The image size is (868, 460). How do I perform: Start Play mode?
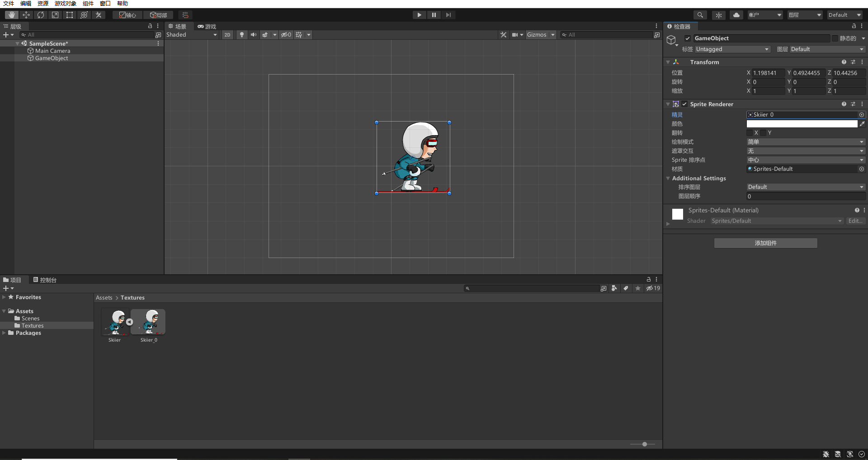pos(420,15)
